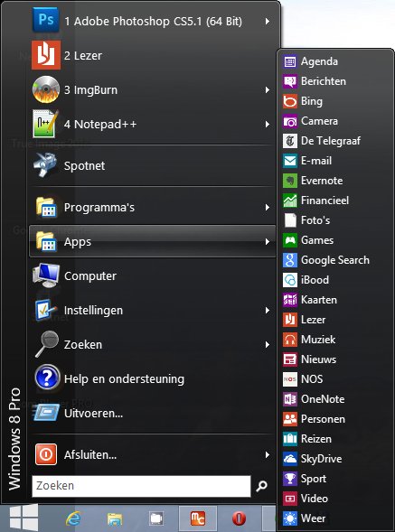Viewport: 395px width, 532px height.
Task: Open Foto's in the Apps list
Action: [x=334, y=220]
